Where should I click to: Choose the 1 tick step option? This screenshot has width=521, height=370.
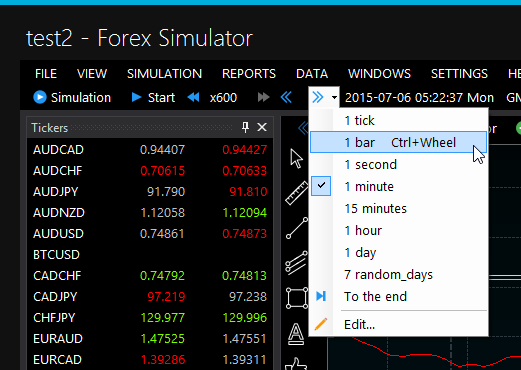pyautogui.click(x=399, y=120)
